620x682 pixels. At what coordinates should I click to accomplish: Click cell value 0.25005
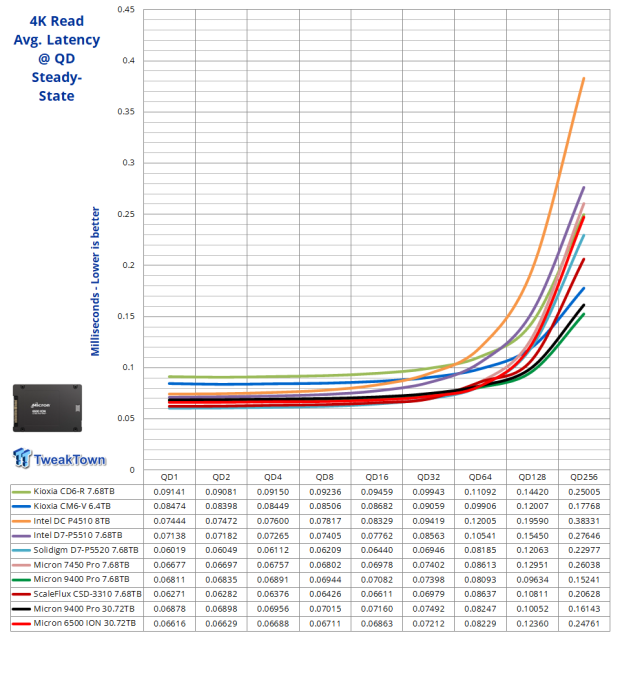pos(584,492)
